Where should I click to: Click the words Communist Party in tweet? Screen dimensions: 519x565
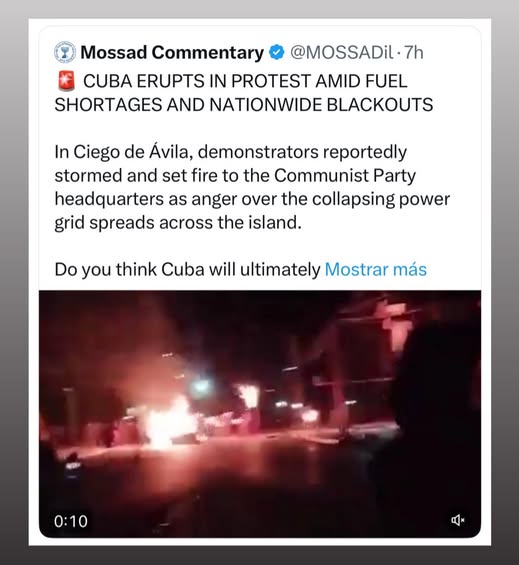pos(345,175)
